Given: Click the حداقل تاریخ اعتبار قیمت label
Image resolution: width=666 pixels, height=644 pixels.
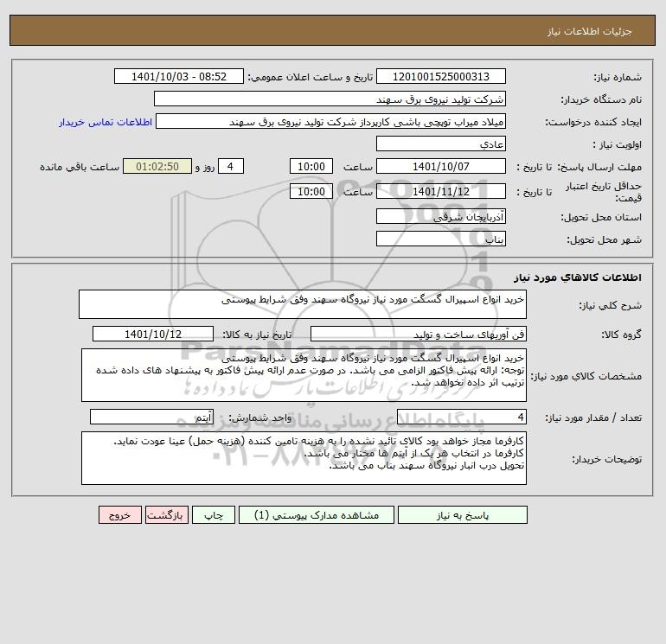Looking at the screenshot, I should pyautogui.click(x=604, y=192).
